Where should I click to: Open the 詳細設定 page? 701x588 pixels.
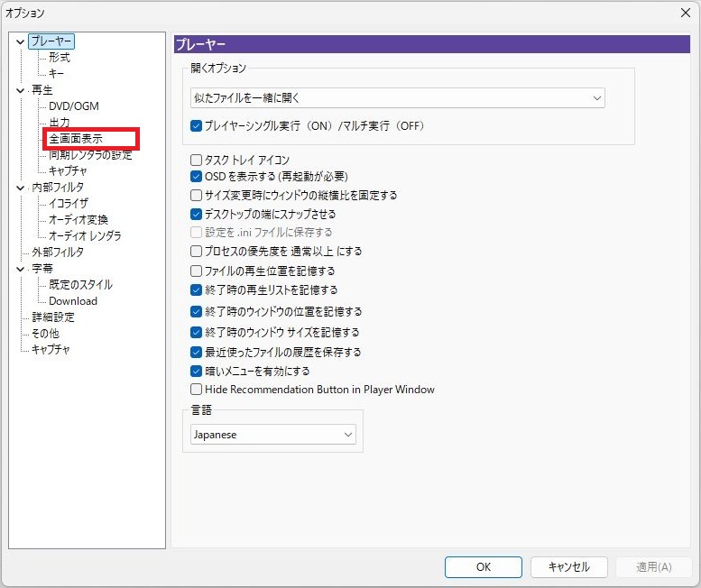[52, 317]
